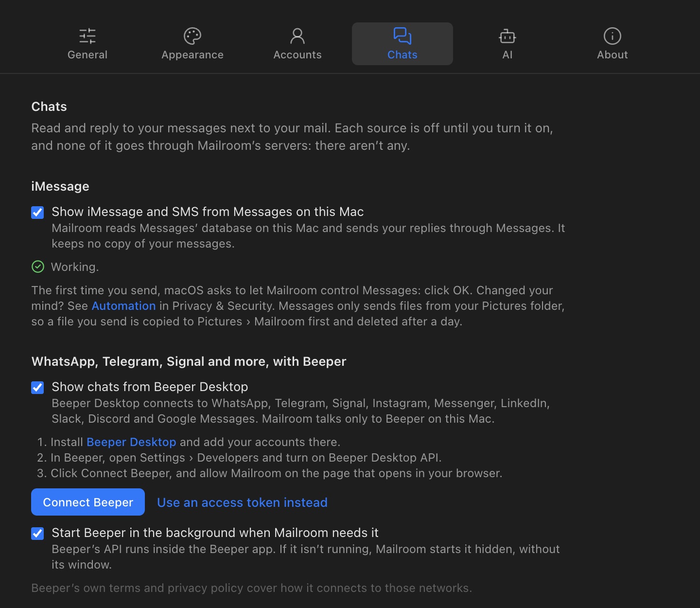
Task: Click the "Read and reply to your messages" description
Action: pos(292,137)
